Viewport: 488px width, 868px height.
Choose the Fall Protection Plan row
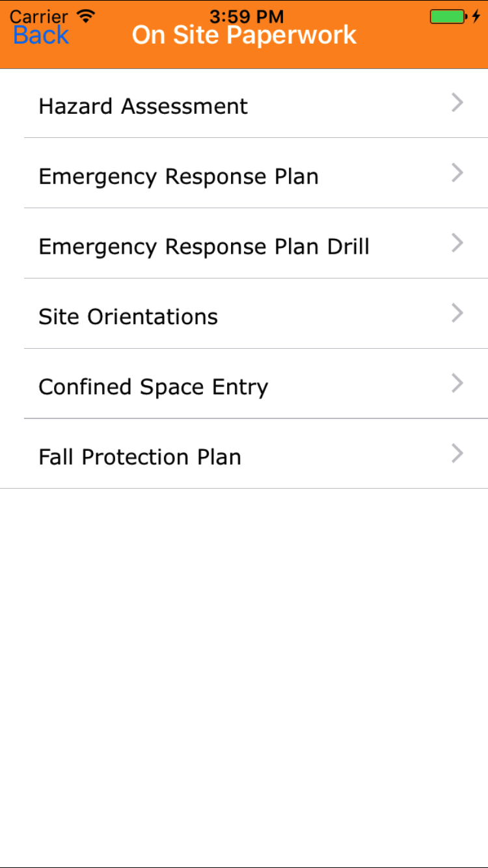(x=140, y=457)
